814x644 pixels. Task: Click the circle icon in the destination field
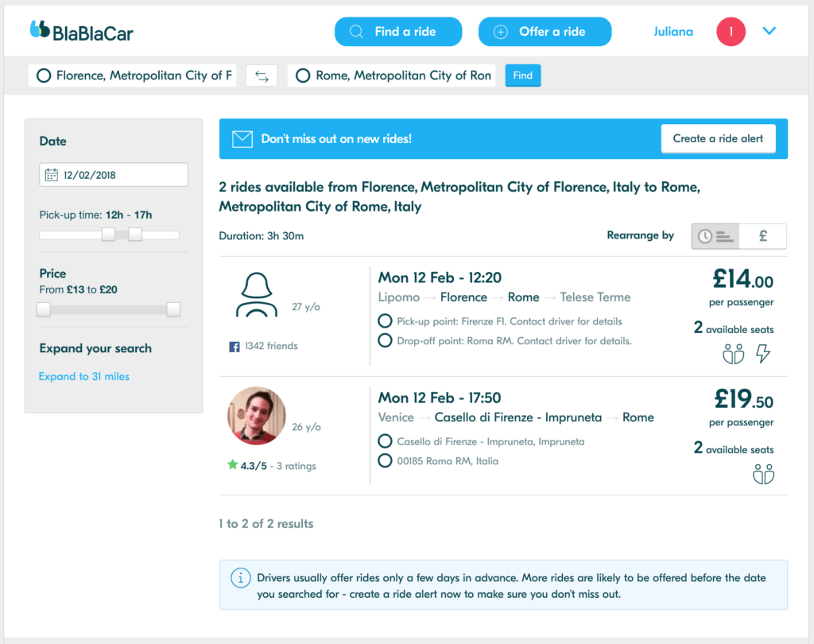click(303, 76)
